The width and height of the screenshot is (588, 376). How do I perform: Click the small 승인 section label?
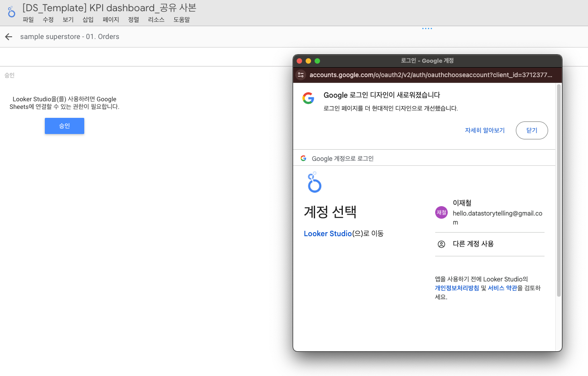[x=9, y=75]
